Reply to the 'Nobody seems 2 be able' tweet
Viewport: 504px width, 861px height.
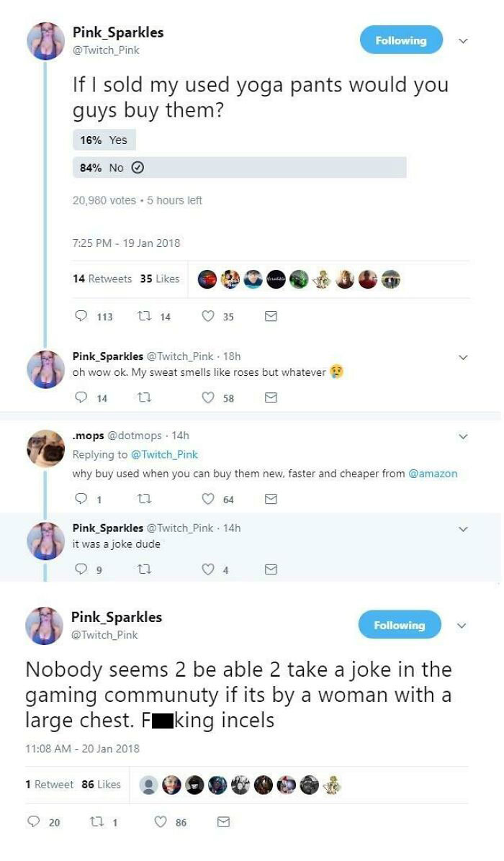(34, 822)
